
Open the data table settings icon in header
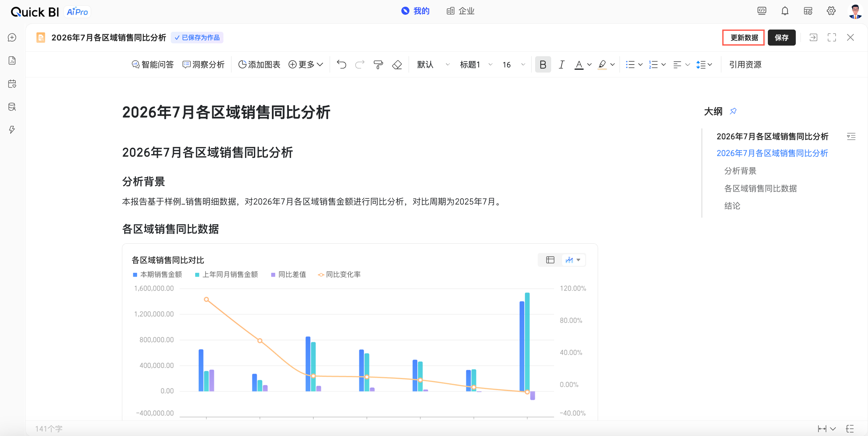pos(808,11)
